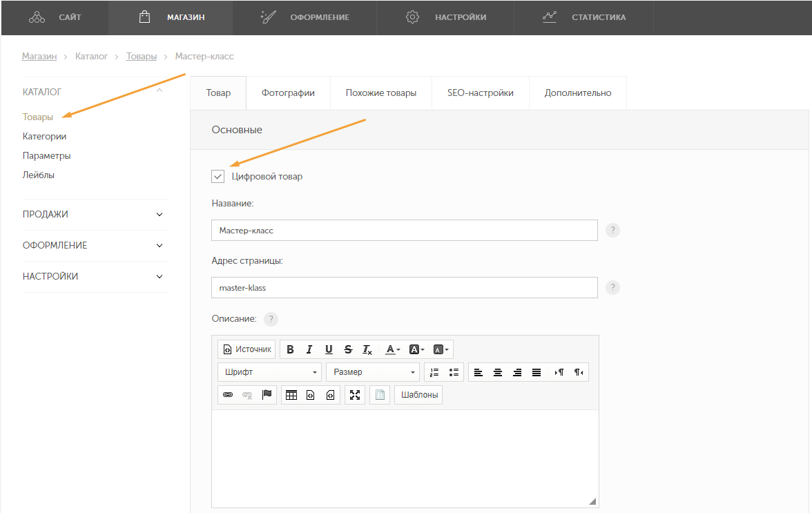The image size is (812, 513).
Task: Switch to the Фотографии tab
Action: 288,93
